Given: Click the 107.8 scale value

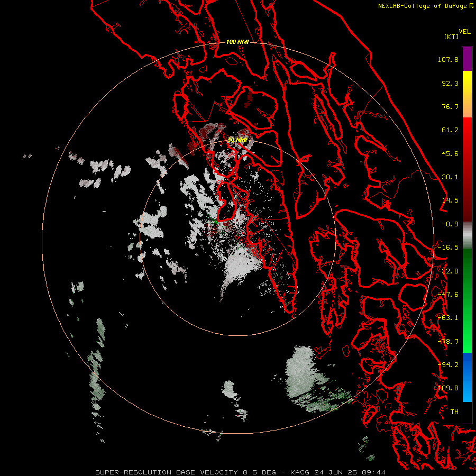Looking at the screenshot, I should point(448,59).
